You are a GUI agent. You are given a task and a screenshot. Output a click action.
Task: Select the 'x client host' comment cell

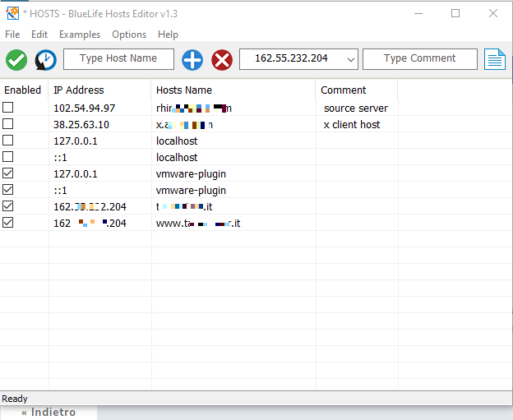[x=352, y=125]
